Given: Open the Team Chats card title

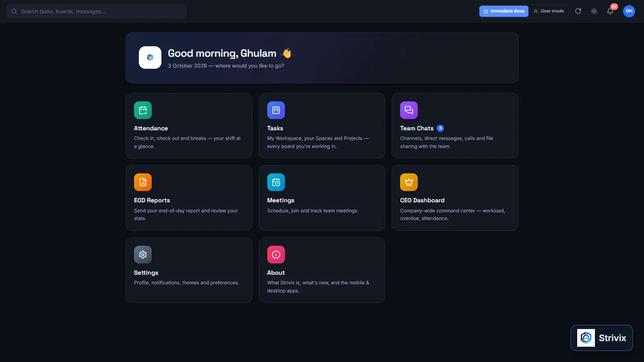Looking at the screenshot, I should (417, 128).
